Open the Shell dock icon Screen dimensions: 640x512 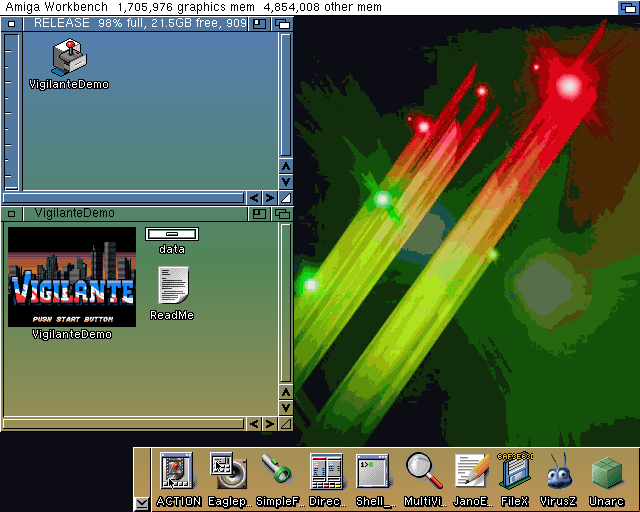point(373,471)
